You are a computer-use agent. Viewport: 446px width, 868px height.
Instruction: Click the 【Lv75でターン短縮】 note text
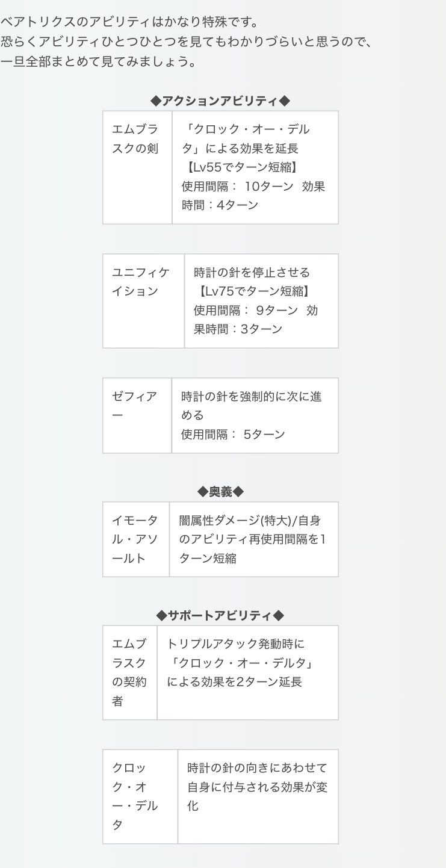coord(255,291)
